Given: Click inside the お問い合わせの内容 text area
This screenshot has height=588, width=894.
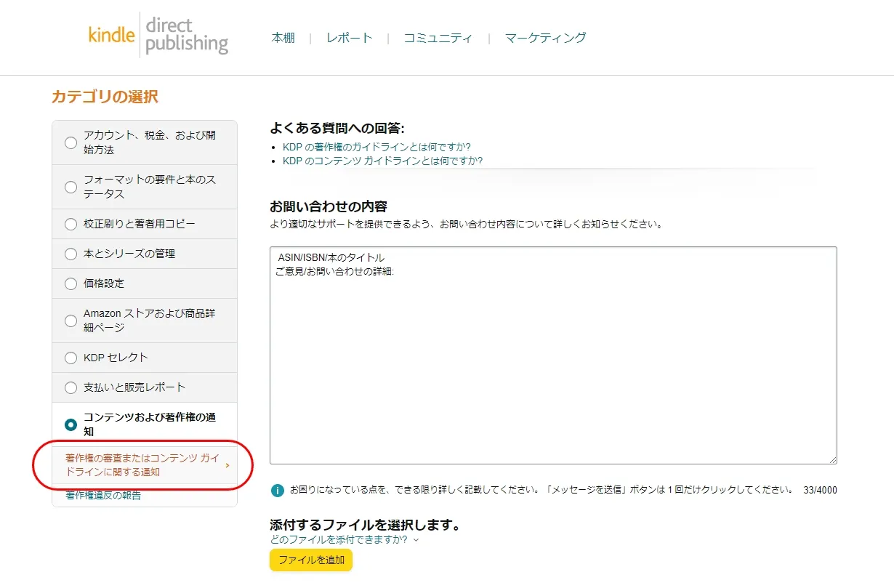Looking at the screenshot, I should tap(552, 363).
